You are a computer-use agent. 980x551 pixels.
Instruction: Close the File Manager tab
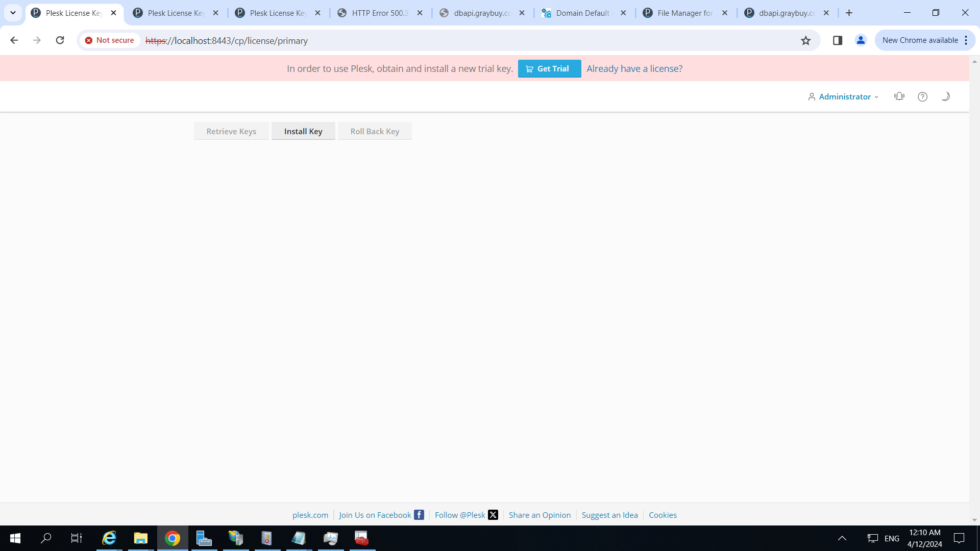click(725, 13)
